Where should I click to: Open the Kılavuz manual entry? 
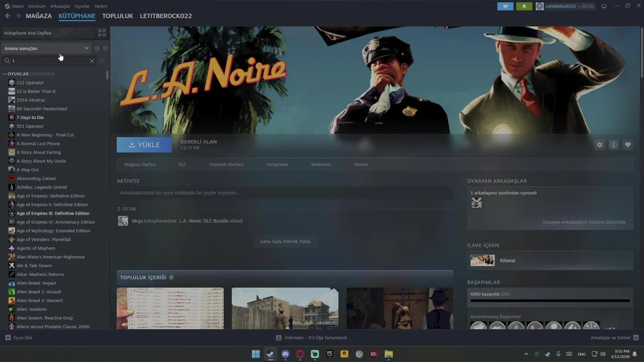pyautogui.click(x=550, y=260)
